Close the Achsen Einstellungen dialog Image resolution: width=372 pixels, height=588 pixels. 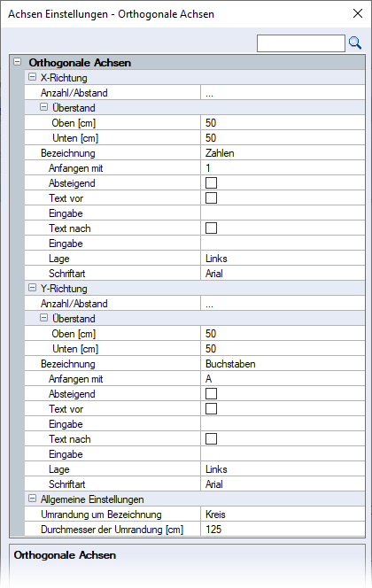(358, 13)
